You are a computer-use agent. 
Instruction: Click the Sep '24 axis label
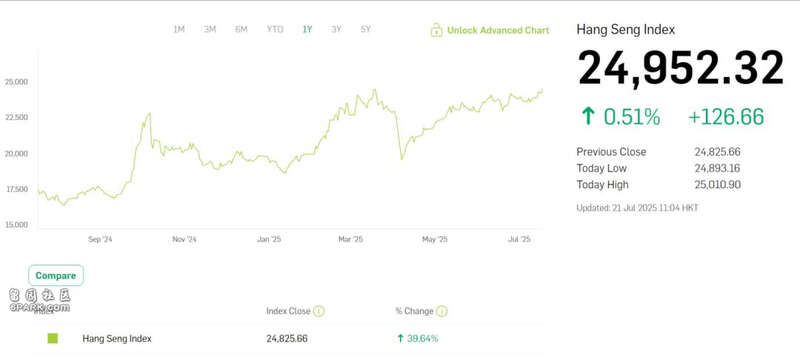click(x=100, y=239)
